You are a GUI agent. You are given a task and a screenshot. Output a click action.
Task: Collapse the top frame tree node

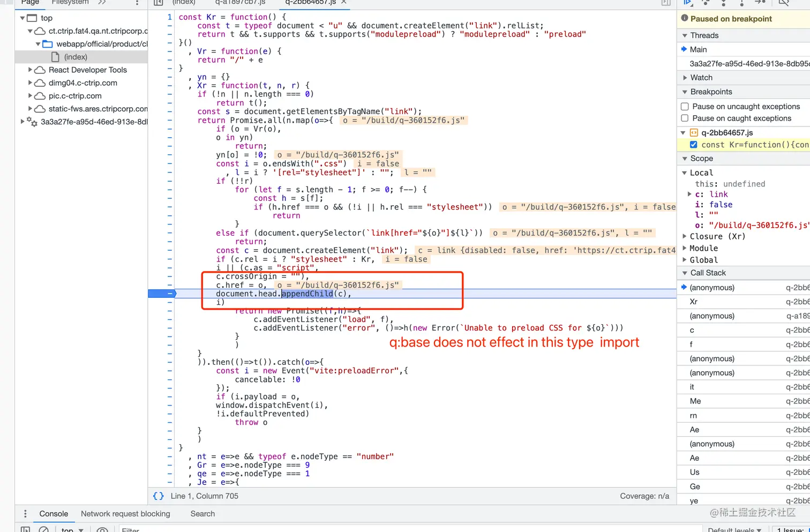click(22, 18)
